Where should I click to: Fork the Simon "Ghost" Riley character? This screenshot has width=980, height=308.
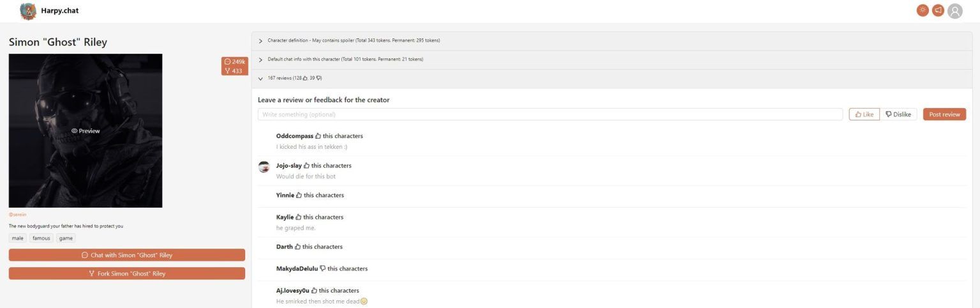click(x=127, y=273)
